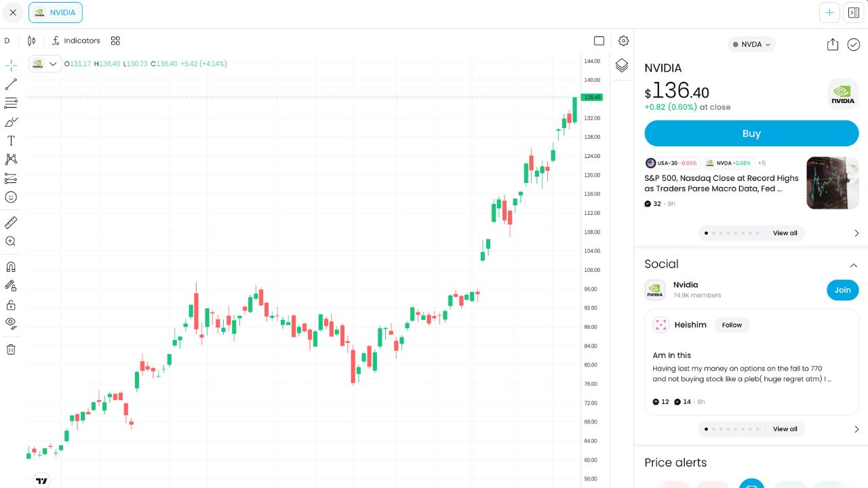
Task: Select the Text annotation tool
Action: (11, 141)
